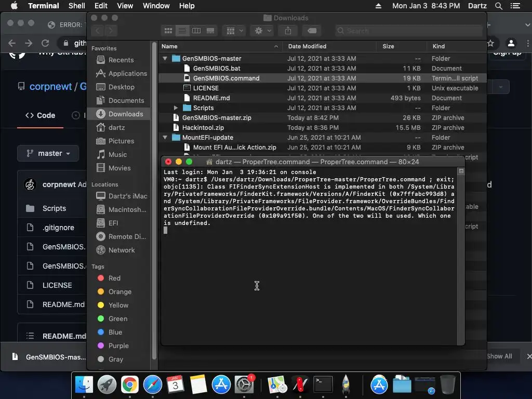
Task: Open the Finder action gear menu
Action: coord(262,31)
